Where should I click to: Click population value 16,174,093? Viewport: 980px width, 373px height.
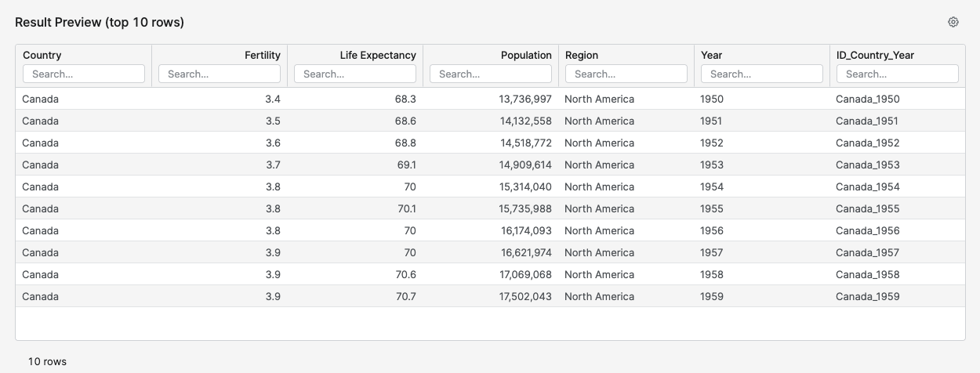[526, 230]
